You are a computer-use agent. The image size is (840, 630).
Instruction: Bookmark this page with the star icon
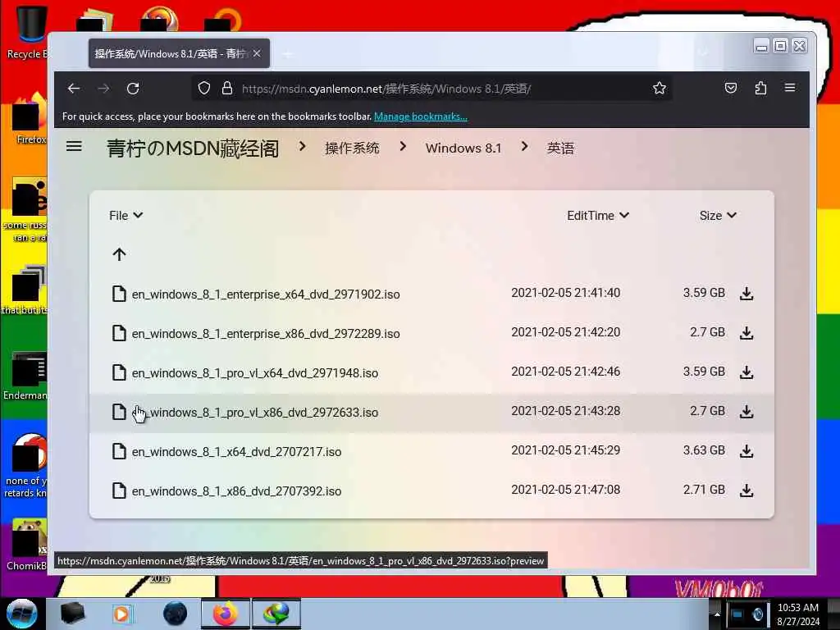coord(660,88)
